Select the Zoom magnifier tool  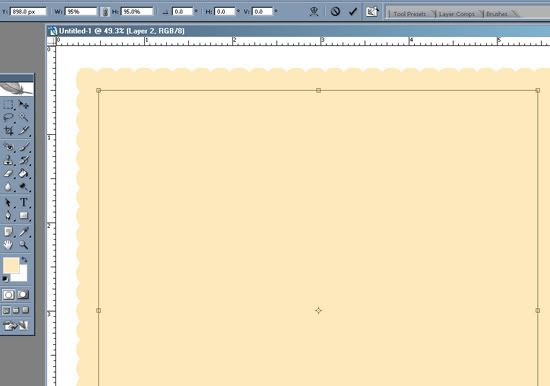coord(24,245)
